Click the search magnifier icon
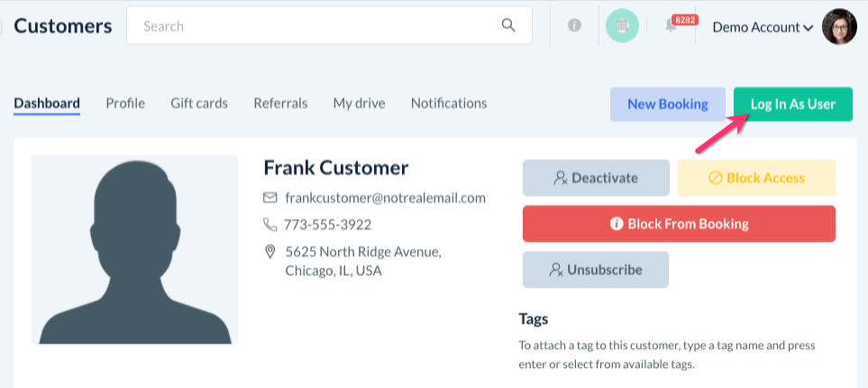Screen dimensions: 868x388 click(508, 25)
